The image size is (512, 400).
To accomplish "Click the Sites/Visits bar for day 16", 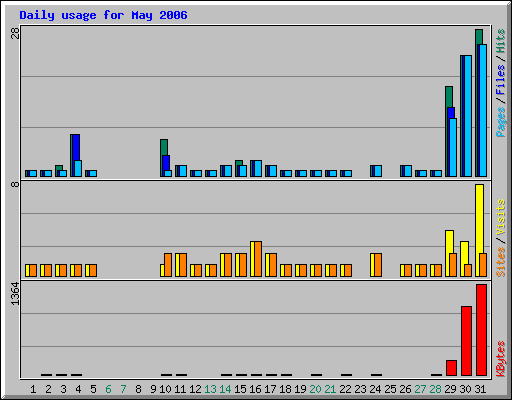I will pyautogui.click(x=256, y=259).
